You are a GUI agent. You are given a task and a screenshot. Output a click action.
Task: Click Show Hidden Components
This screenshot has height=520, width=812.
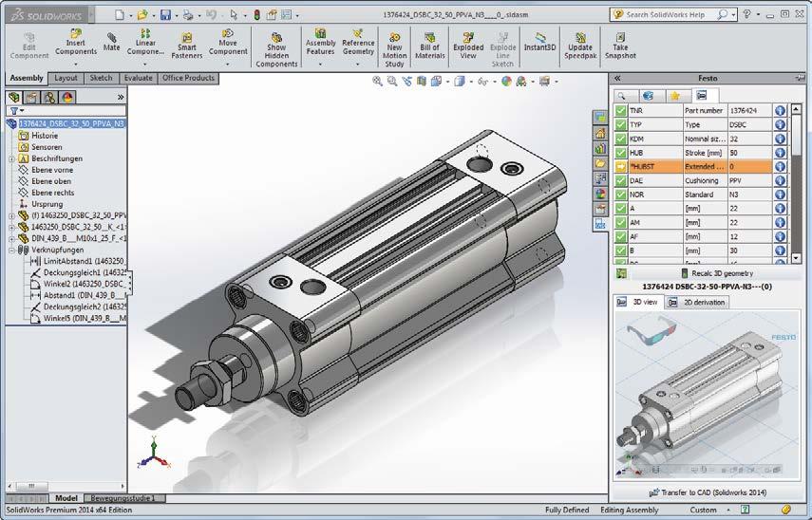coord(276,50)
